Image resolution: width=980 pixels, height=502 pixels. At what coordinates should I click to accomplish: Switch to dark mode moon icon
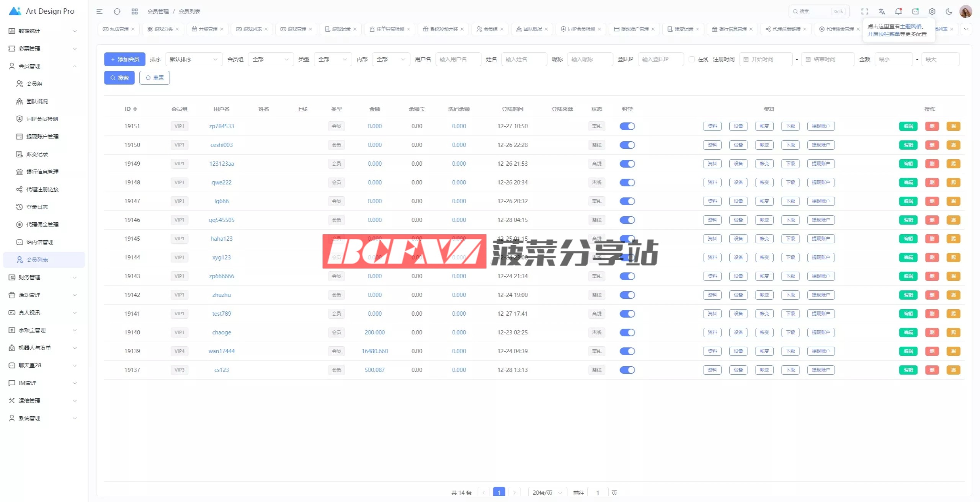pyautogui.click(x=949, y=11)
